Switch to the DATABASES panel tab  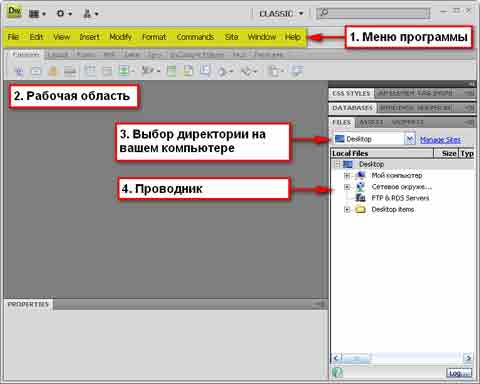tap(352, 108)
